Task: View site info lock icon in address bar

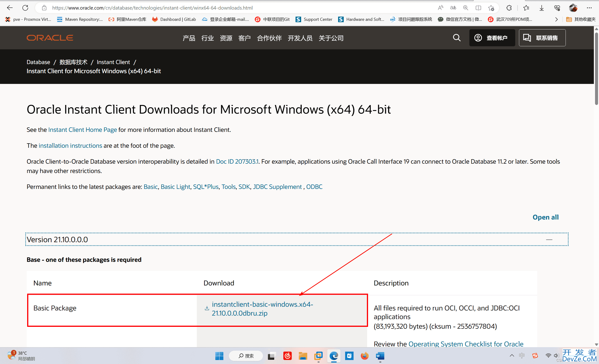Action: click(x=44, y=8)
